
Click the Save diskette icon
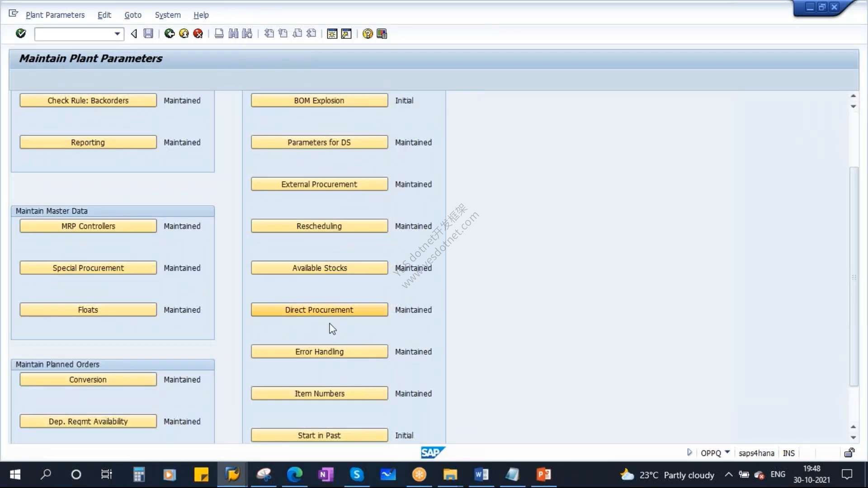(x=148, y=33)
